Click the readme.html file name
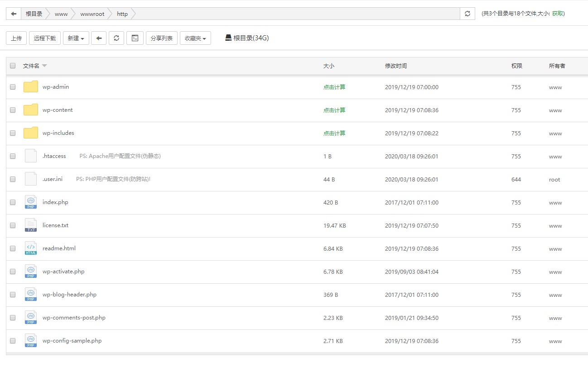The width and height of the screenshot is (588, 386). [x=59, y=248]
